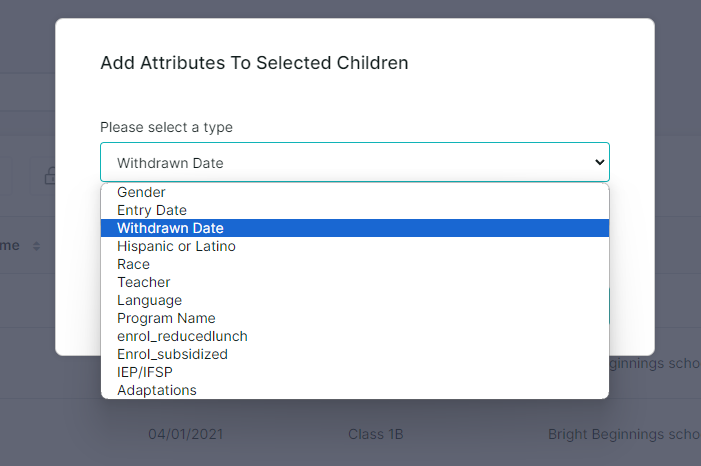This screenshot has height=466, width=701.
Task: Choose the Race option
Action: tap(133, 264)
